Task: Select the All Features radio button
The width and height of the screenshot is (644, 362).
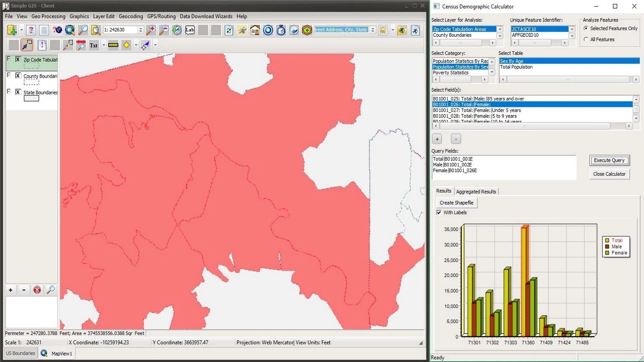Action: click(586, 39)
